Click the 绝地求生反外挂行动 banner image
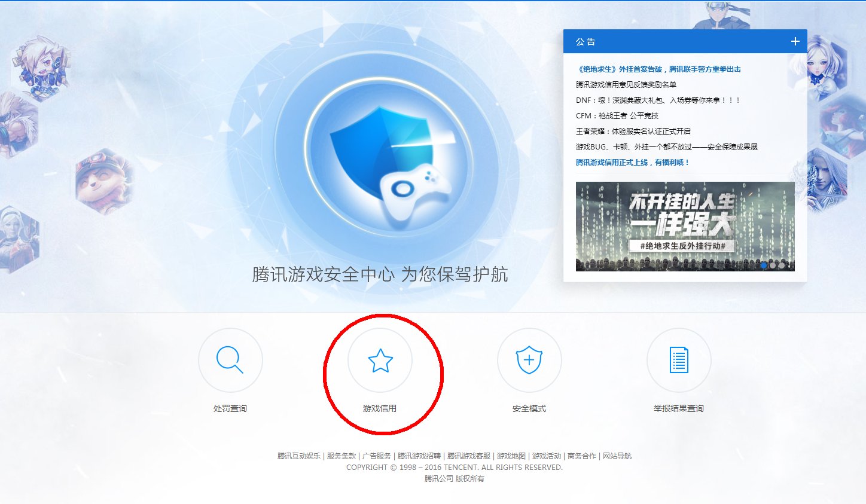The width and height of the screenshot is (866, 504). (x=685, y=226)
